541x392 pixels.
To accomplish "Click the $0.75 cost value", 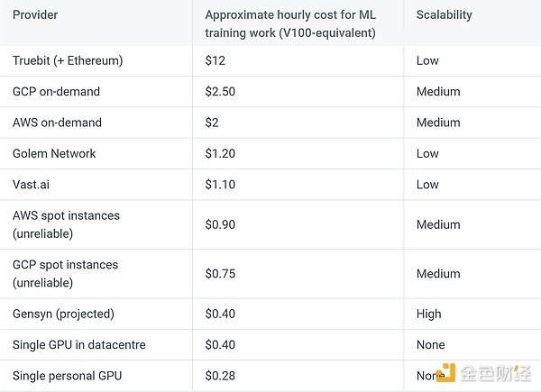I will click(x=220, y=273).
